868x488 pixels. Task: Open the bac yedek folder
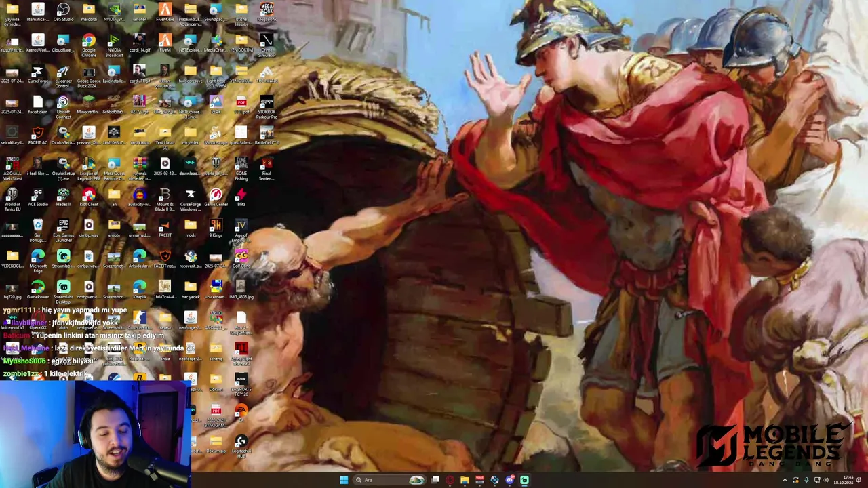(191, 290)
